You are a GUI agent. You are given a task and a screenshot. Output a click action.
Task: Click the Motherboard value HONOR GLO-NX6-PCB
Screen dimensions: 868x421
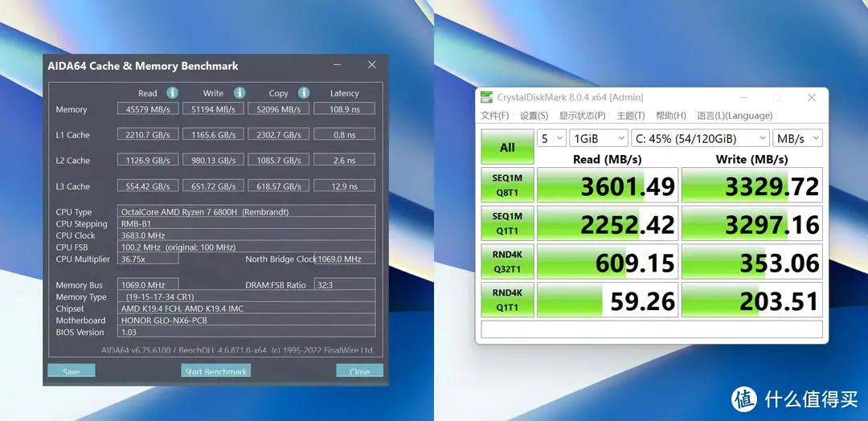click(x=247, y=320)
